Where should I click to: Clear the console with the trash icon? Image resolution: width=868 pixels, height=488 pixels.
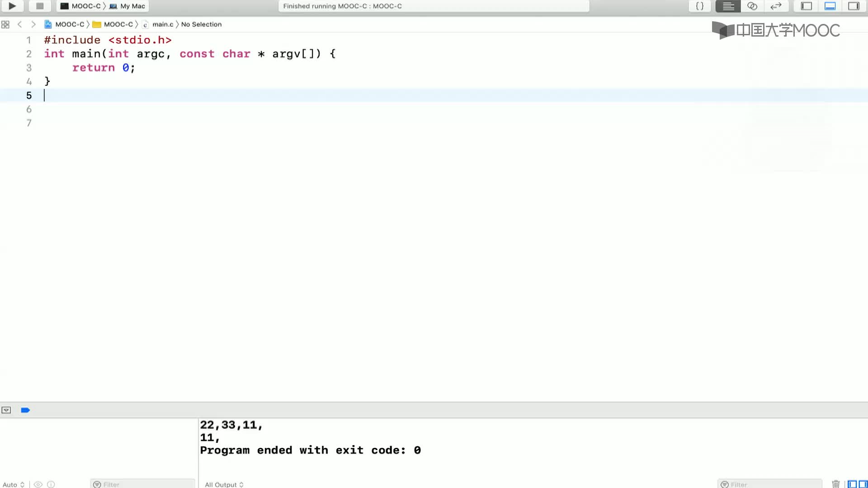pos(836,484)
